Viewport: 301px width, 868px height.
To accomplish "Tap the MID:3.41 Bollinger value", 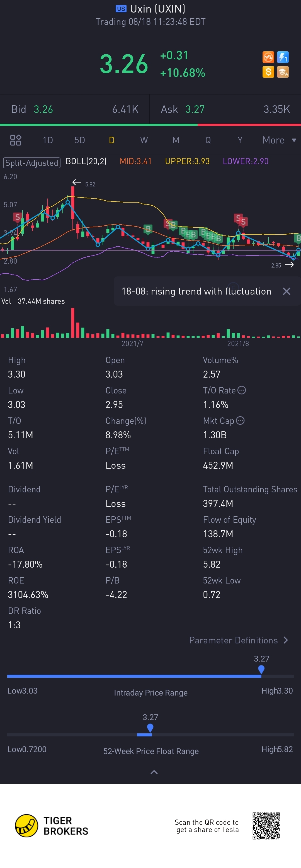I will point(135,161).
